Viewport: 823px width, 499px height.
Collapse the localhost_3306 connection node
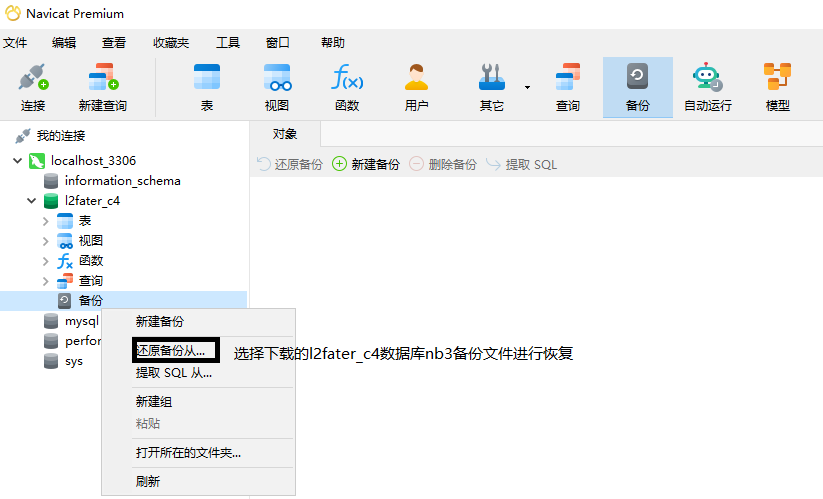pyautogui.click(x=17, y=161)
